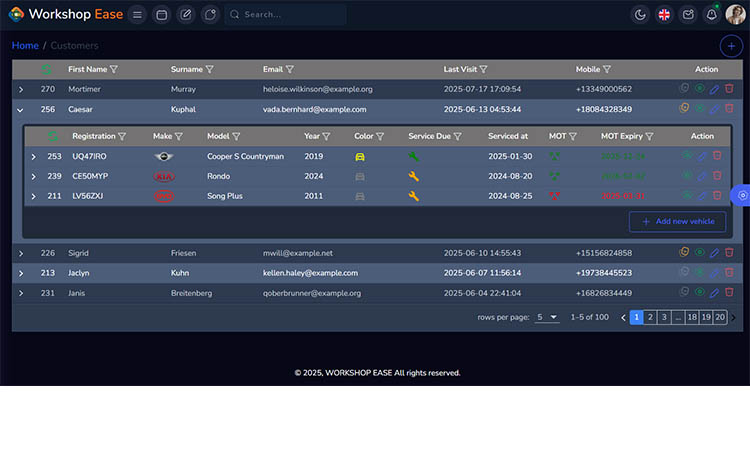Filter vehicles by Service Due
Viewport: 750px width, 468px height.
point(457,136)
